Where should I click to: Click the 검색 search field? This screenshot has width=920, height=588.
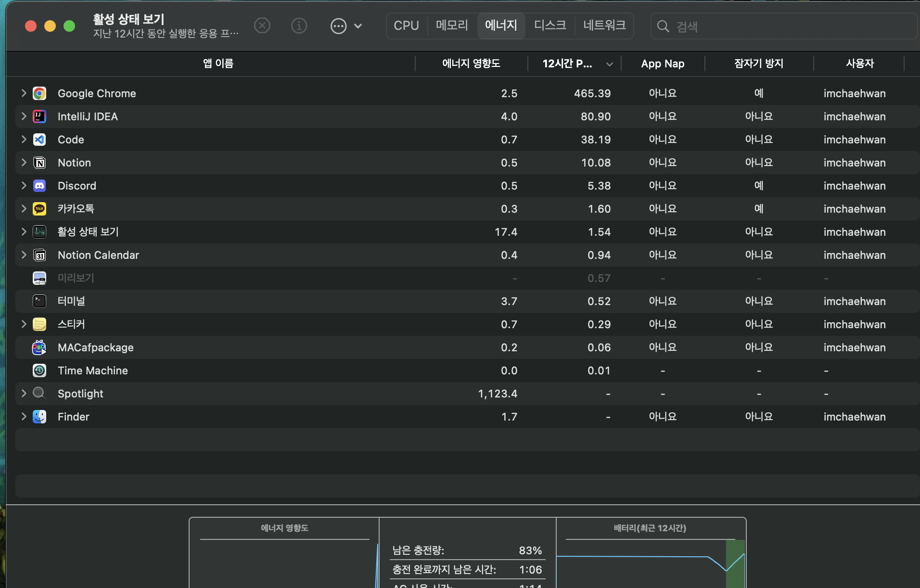(784, 26)
